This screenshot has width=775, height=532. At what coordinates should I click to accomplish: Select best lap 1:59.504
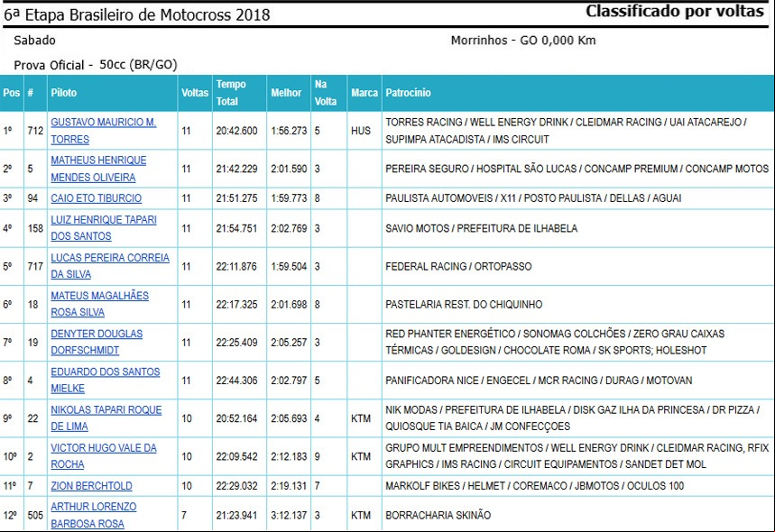pyautogui.click(x=289, y=266)
